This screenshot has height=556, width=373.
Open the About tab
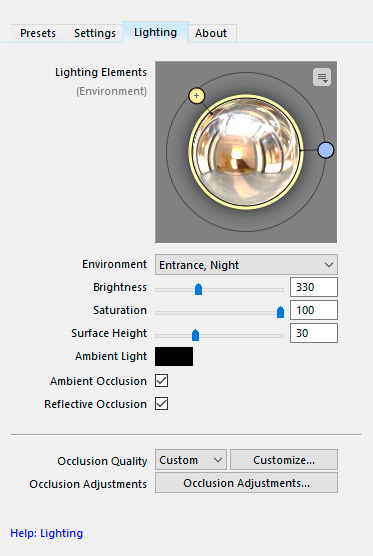[211, 33]
